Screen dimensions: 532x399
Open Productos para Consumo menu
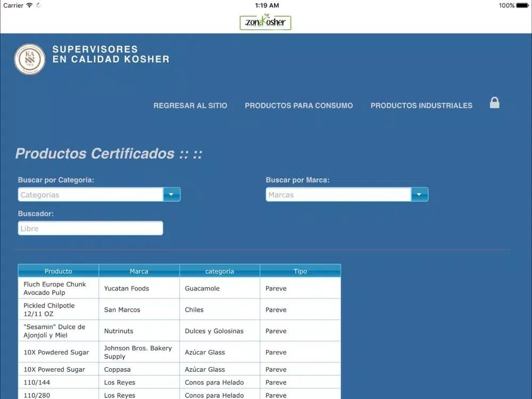(x=299, y=105)
